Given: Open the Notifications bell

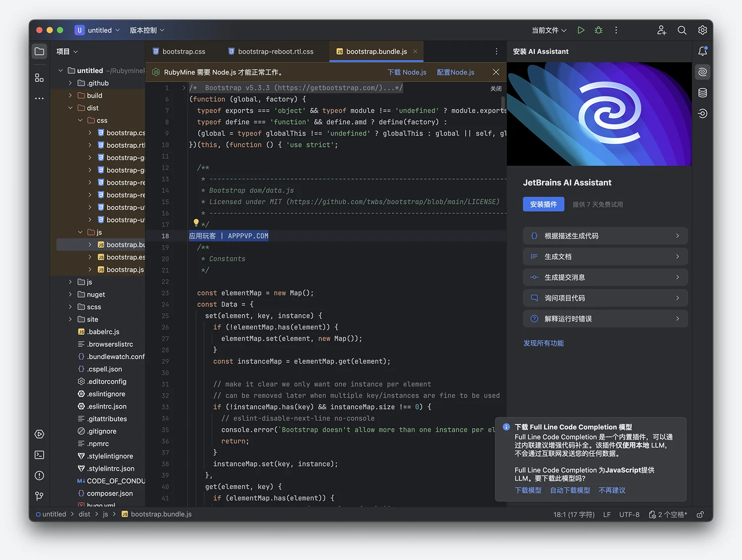Looking at the screenshot, I should coord(702,51).
